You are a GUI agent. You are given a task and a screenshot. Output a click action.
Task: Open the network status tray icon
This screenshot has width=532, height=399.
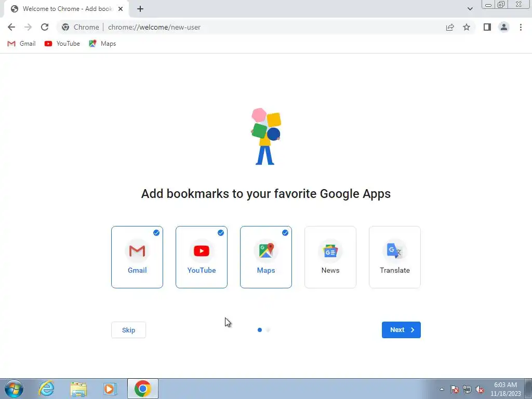467,389
